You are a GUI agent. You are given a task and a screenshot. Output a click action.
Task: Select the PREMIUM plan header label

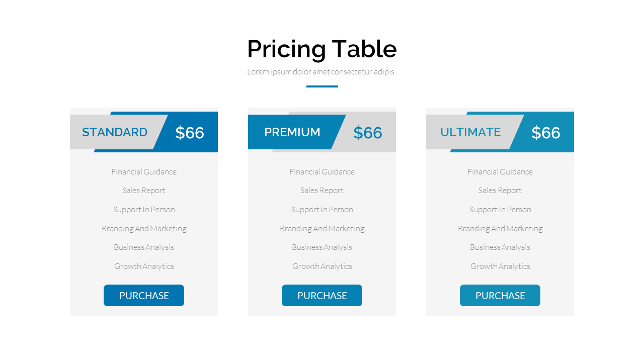[292, 132]
